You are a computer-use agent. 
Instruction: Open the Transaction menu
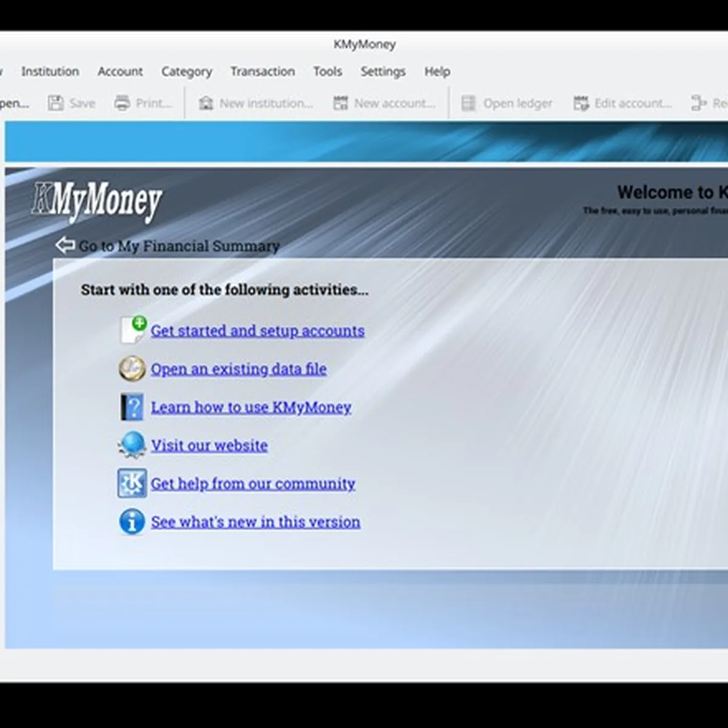[263, 72]
